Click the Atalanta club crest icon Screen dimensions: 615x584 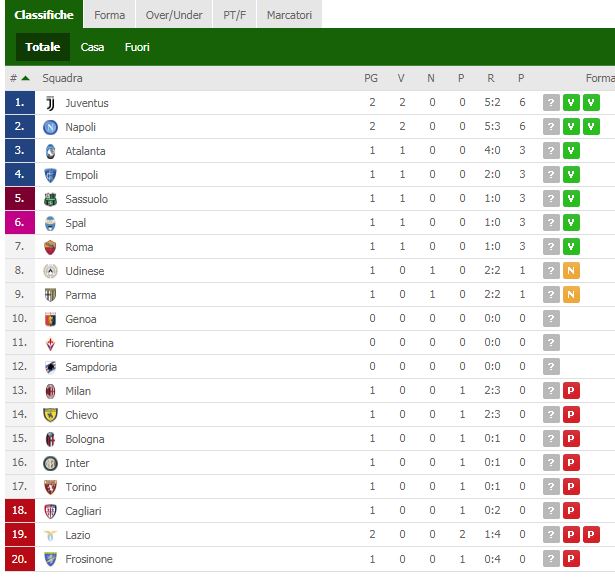pyautogui.click(x=50, y=151)
